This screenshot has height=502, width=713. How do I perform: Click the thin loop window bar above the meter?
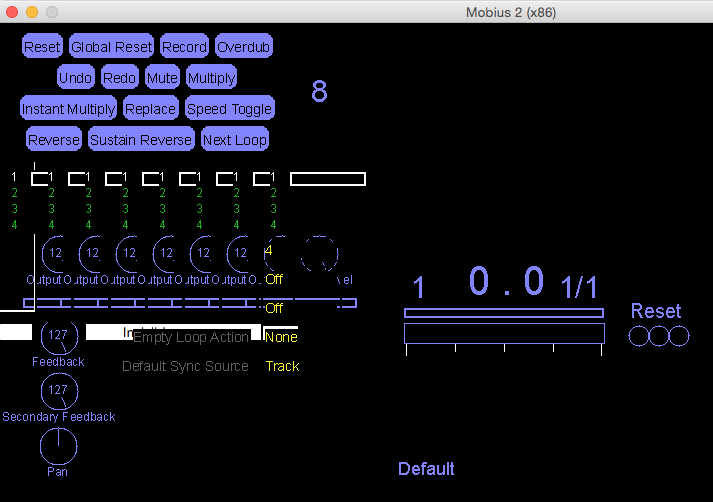click(504, 313)
